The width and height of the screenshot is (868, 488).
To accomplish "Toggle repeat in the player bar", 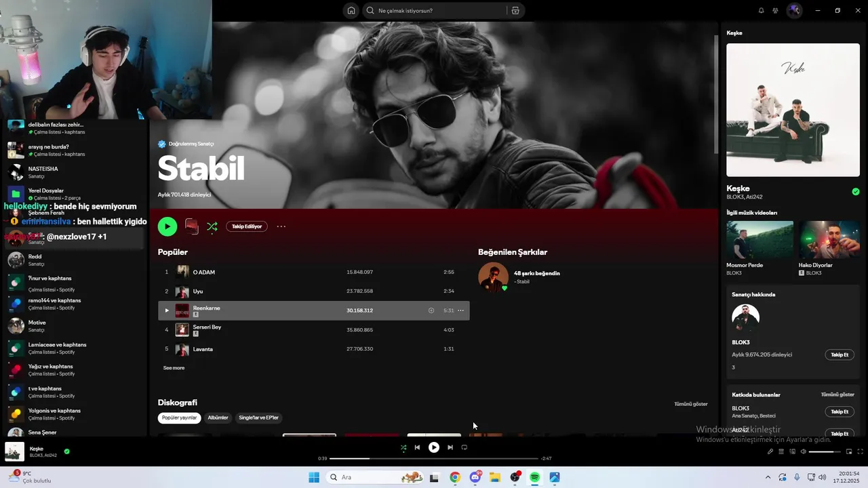I will coord(465,447).
